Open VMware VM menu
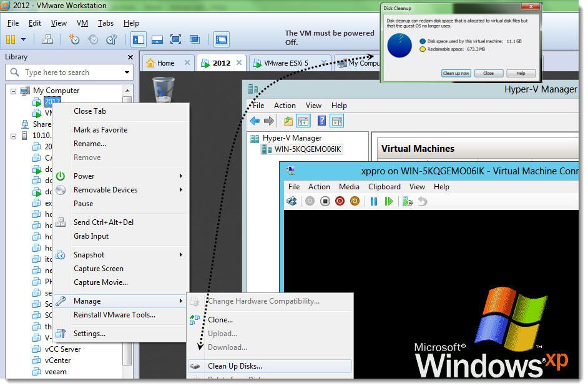Image resolution: width=588 pixels, height=388 pixels. 82,23
